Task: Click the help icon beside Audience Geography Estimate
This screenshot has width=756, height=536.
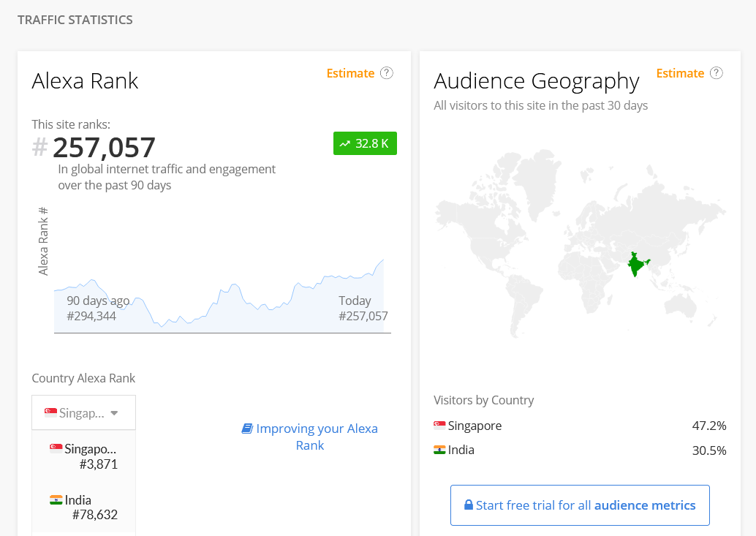Action: [717, 73]
